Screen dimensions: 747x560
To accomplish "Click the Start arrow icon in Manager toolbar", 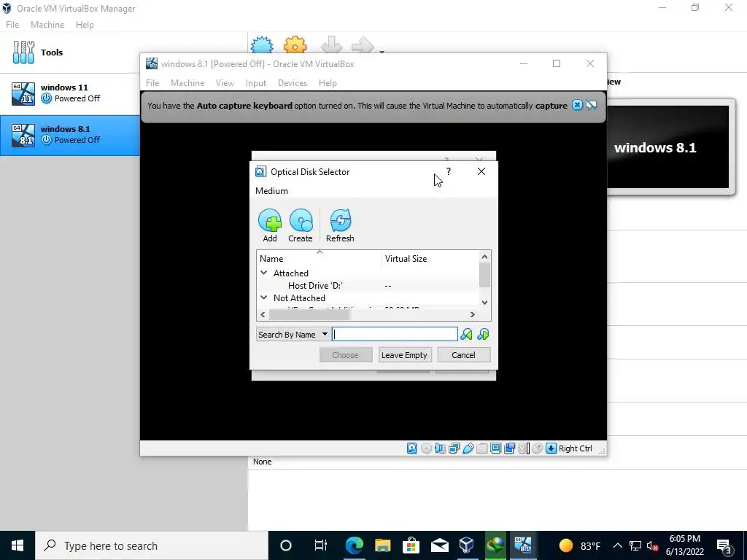I will click(363, 45).
